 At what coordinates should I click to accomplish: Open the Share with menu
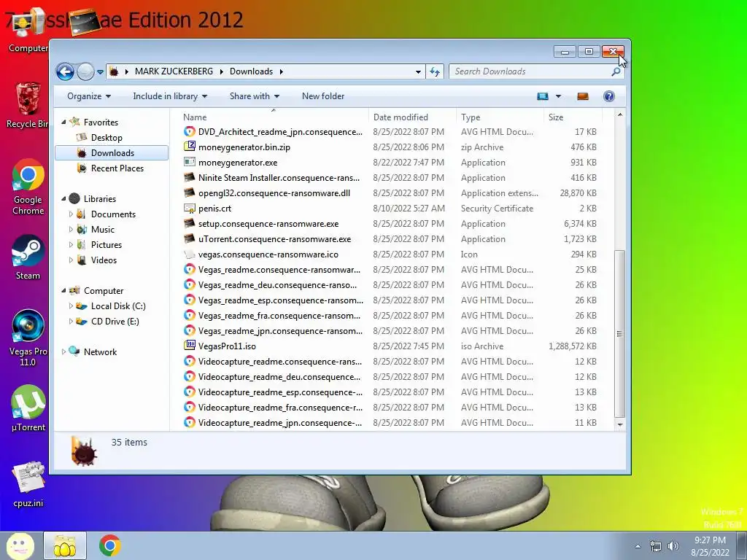pyautogui.click(x=255, y=96)
